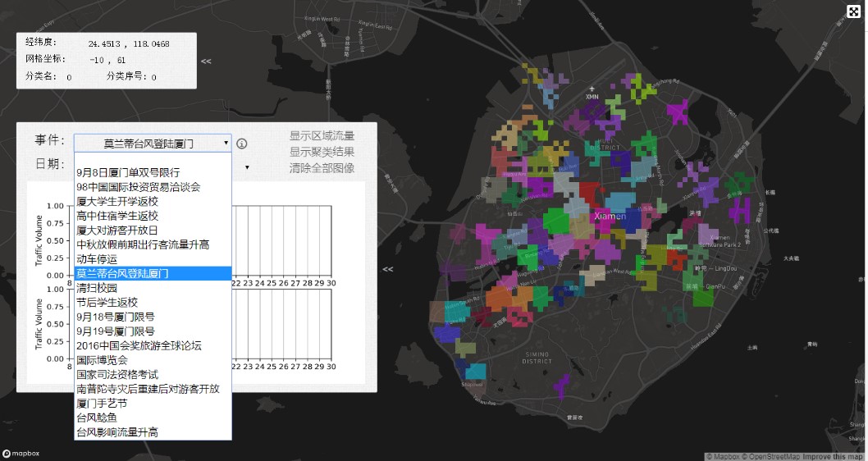
Task: Select 台风鲶鱼 event entry
Action: click(97, 418)
